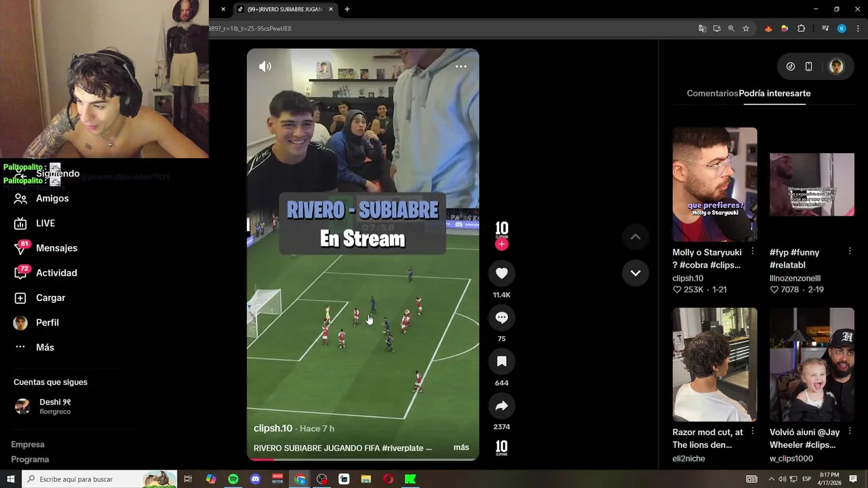Viewport: 868px width, 488px height.
Task: Like the video with the heart icon
Action: click(x=502, y=273)
